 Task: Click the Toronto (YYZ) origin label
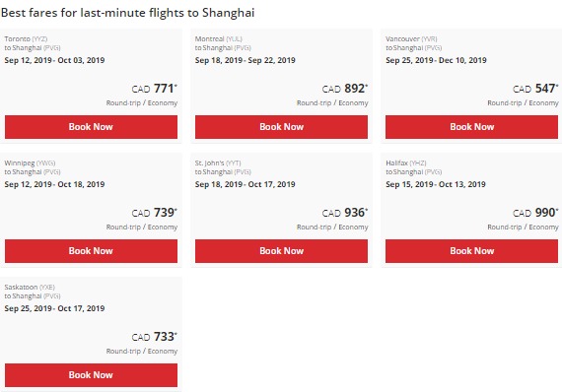[26, 38]
